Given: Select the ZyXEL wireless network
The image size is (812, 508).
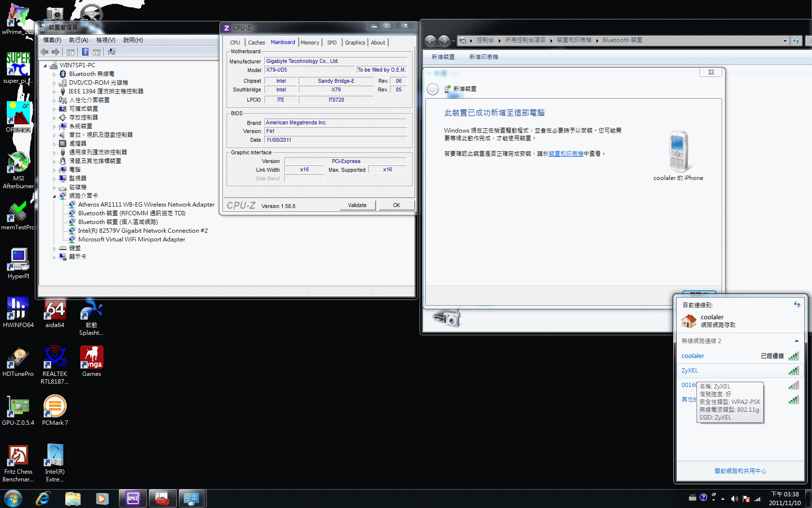Looking at the screenshot, I should click(740, 371).
